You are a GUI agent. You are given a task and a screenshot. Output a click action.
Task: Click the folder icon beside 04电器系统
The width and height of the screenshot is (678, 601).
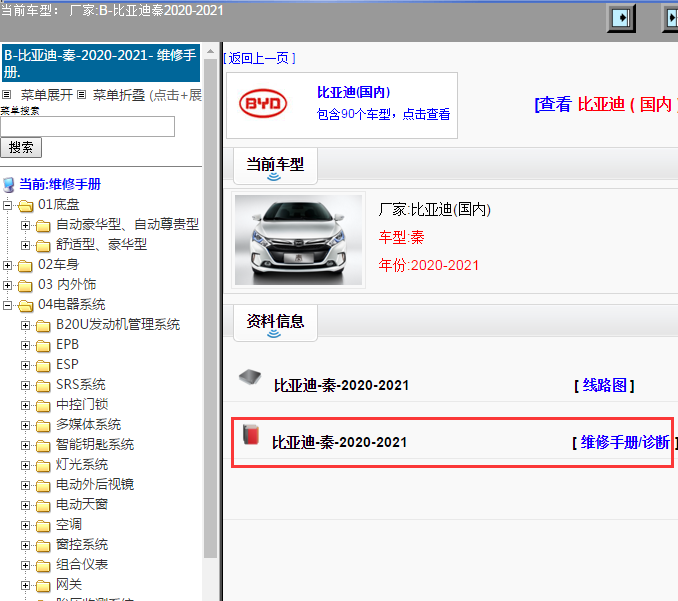click(x=26, y=306)
